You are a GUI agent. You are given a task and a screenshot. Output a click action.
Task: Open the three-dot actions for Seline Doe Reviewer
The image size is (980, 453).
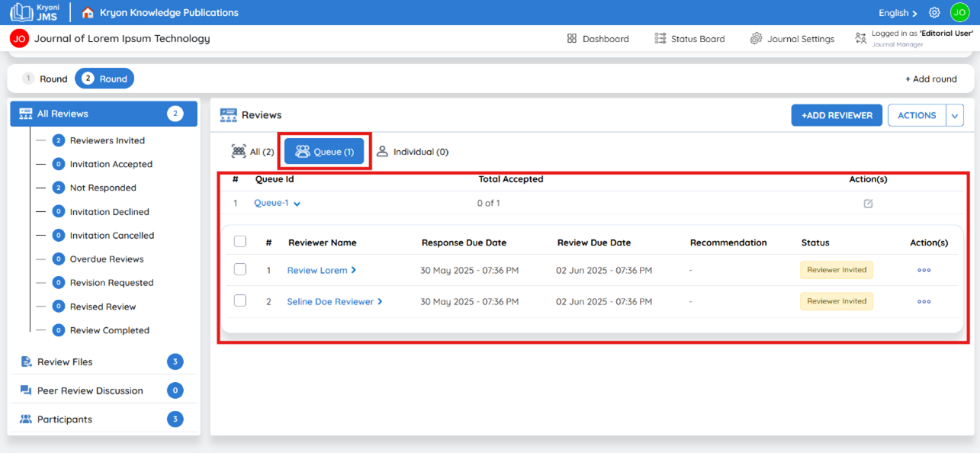point(924,301)
